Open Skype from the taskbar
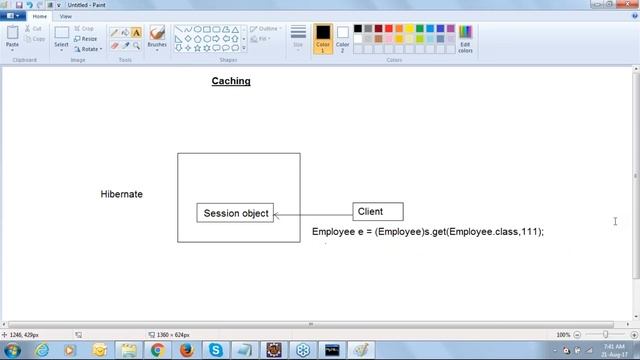 [x=216, y=350]
